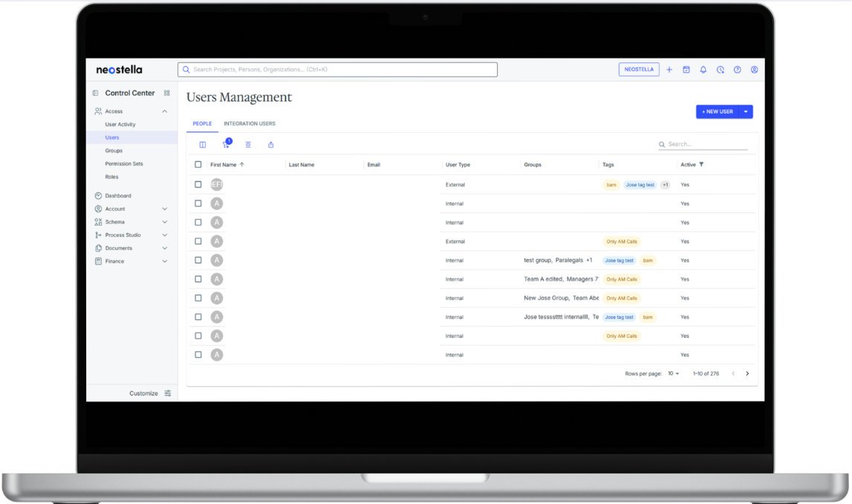Image resolution: width=852 pixels, height=504 pixels.
Task: Open the rows per page dropdown
Action: point(673,373)
